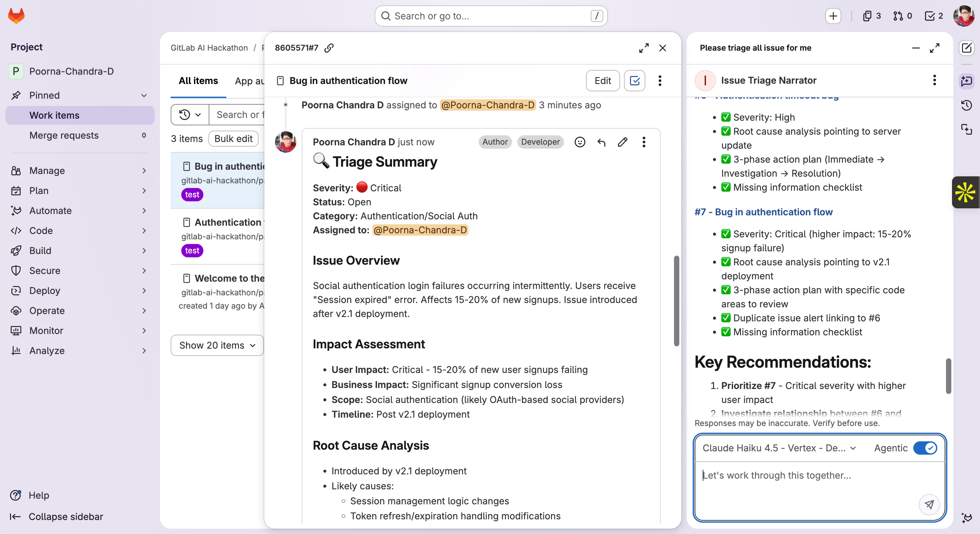Open the Merge requests menu item

[64, 135]
